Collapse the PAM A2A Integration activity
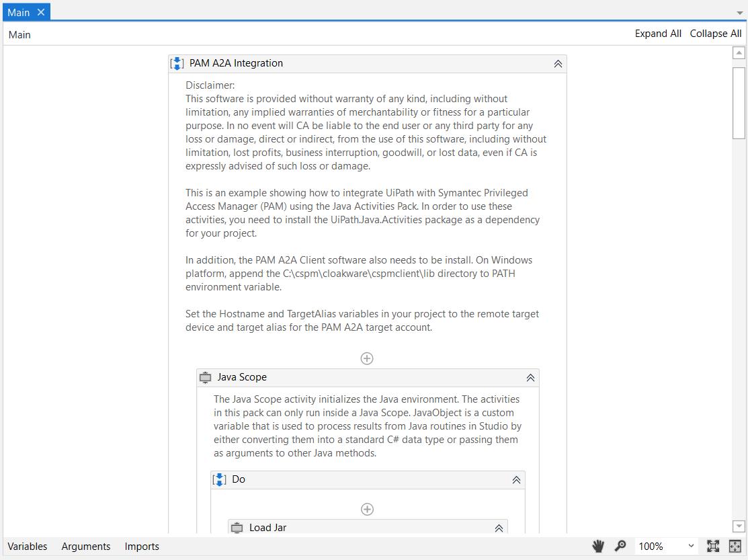 click(557, 63)
